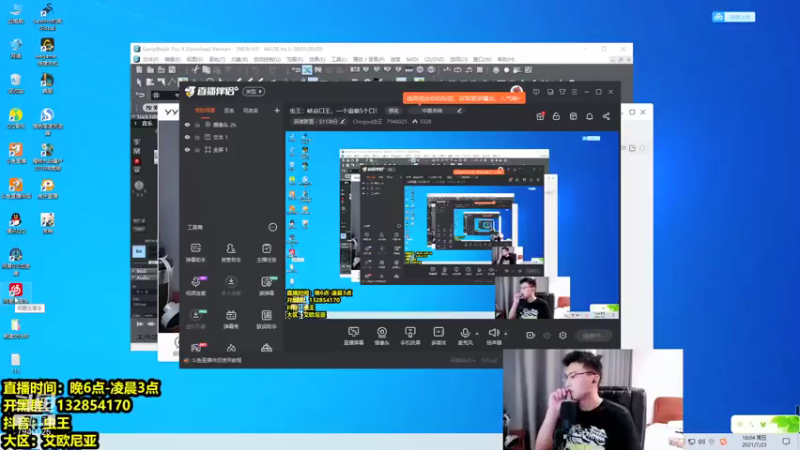Screen dimensions: 800x450
Task: Switch to the third scene tab
Action: tap(251, 110)
